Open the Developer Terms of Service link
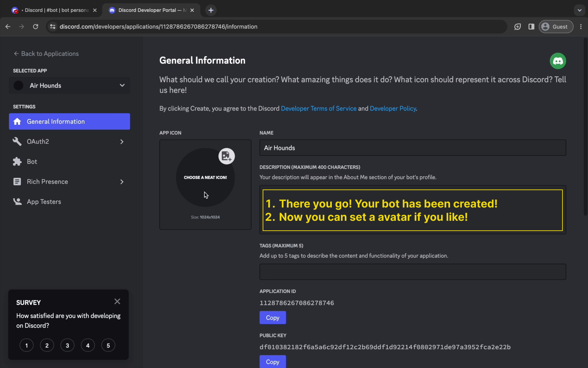This screenshot has width=588, height=368. (319, 108)
